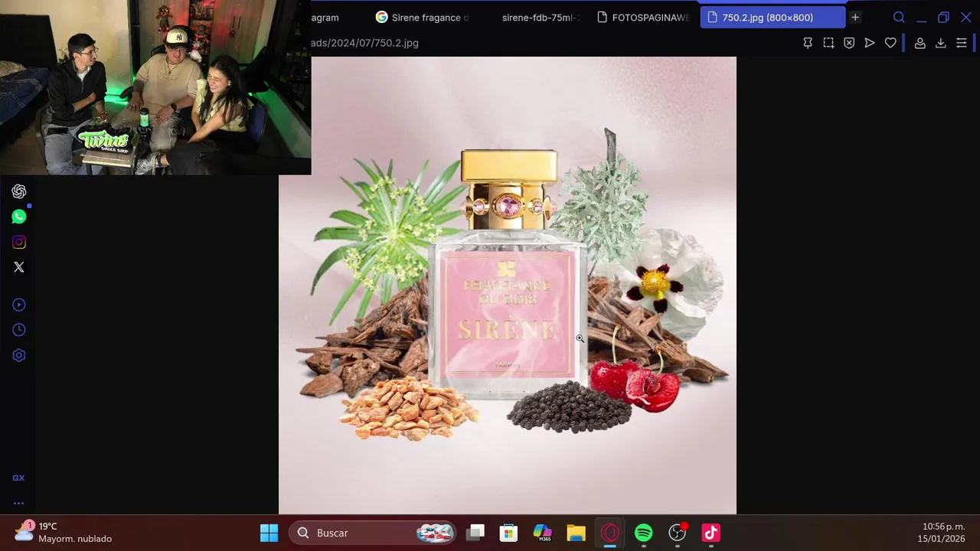The height and width of the screenshot is (551, 980).
Task: Search tabs with magnifier icon
Action: click(x=899, y=17)
